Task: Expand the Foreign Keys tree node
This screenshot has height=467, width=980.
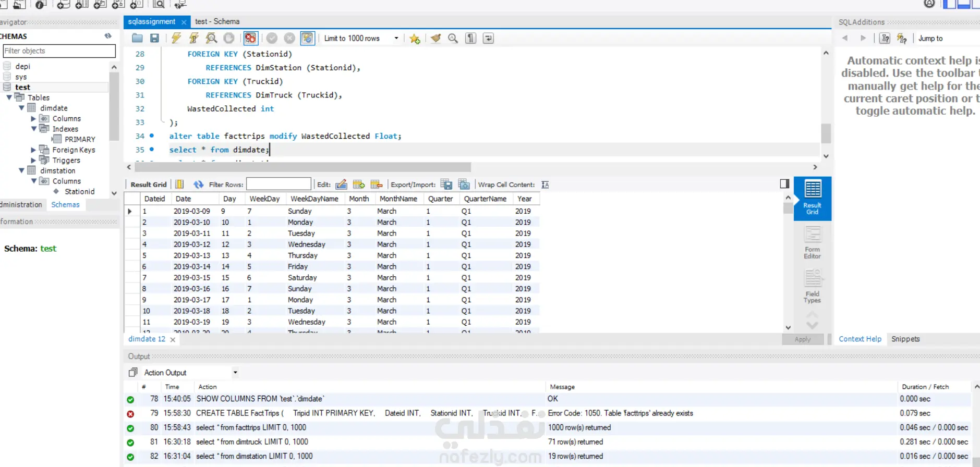Action: click(x=33, y=150)
